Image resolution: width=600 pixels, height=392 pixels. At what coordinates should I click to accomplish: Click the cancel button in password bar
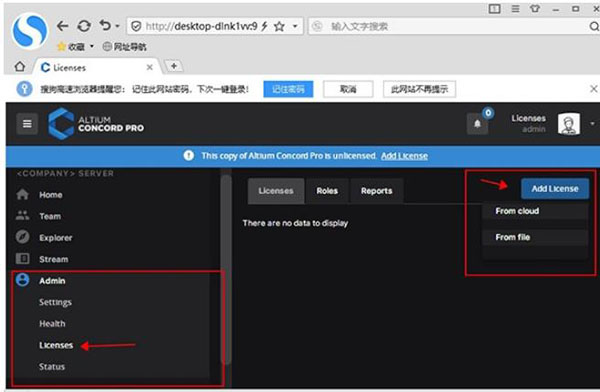[348, 89]
